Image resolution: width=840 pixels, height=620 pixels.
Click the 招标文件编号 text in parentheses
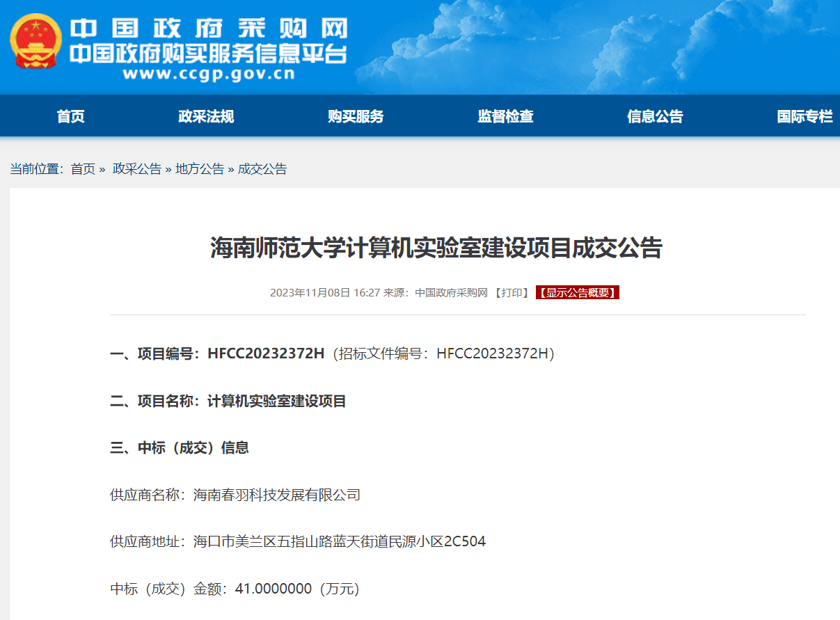coord(443,353)
